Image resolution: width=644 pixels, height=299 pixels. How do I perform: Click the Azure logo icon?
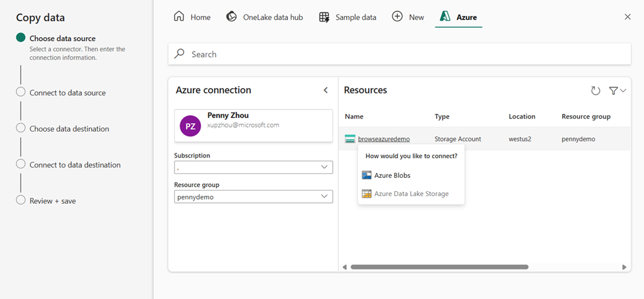446,17
